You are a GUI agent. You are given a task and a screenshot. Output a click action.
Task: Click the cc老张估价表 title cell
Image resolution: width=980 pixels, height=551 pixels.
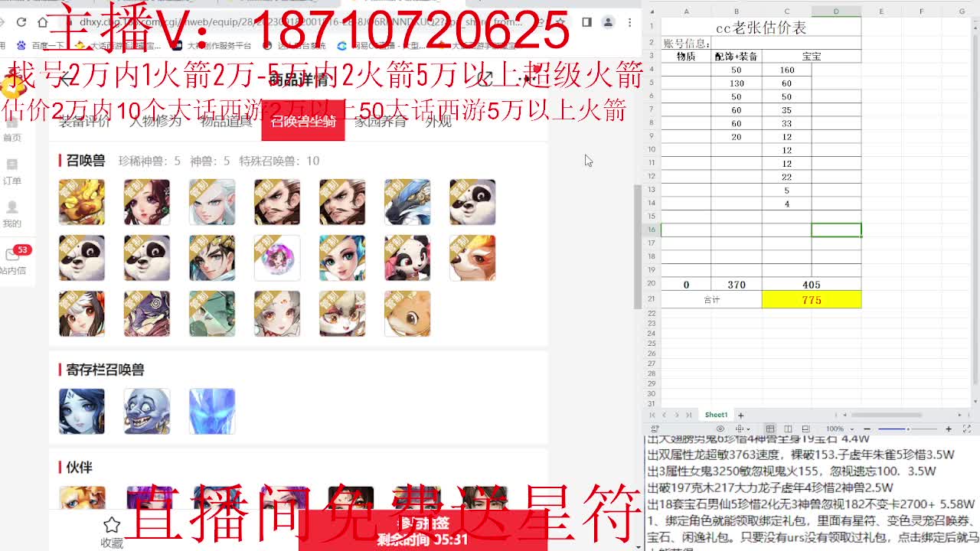click(x=761, y=28)
